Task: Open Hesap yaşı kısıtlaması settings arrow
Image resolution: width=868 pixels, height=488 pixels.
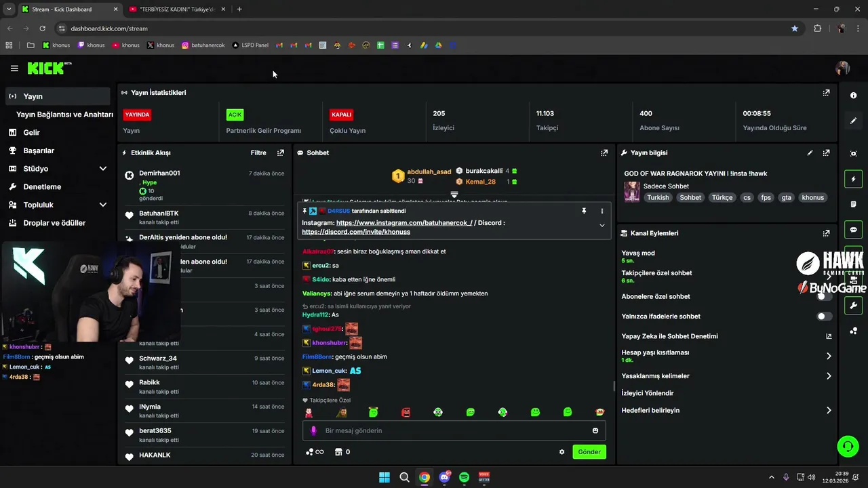Action: [829, 356]
